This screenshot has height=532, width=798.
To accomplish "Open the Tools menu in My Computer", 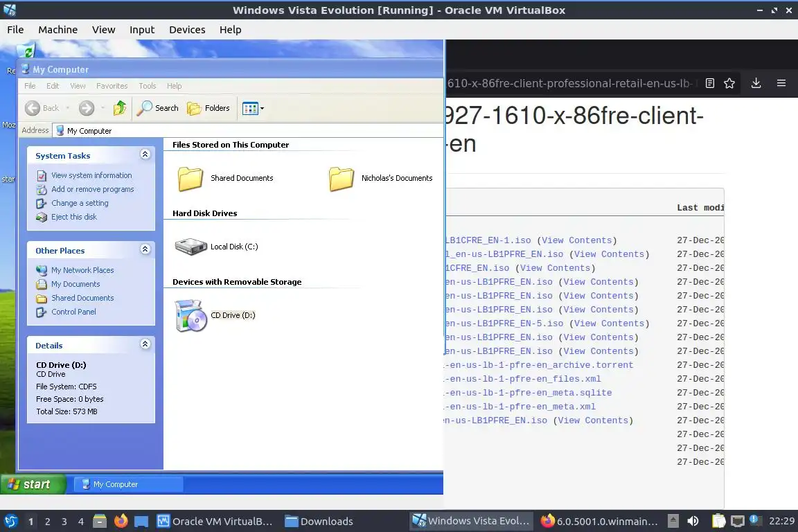I will [148, 85].
